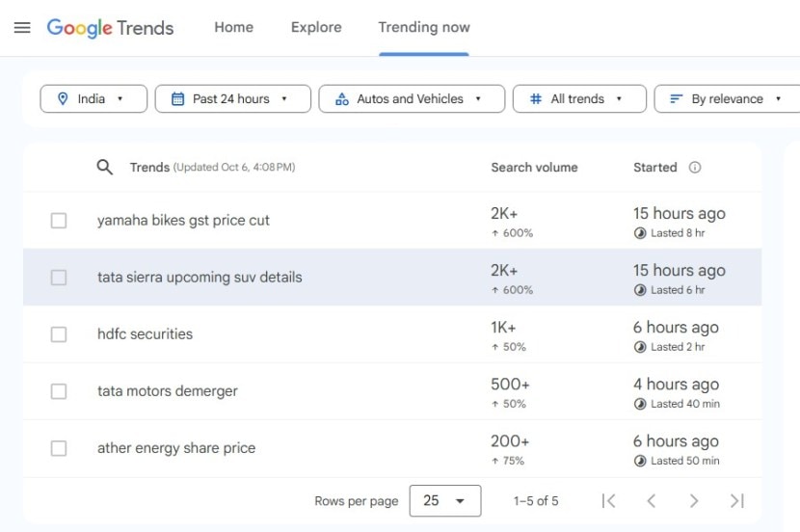This screenshot has height=532, width=800.
Task: Open the tata motors demerger trend
Action: pos(168,391)
